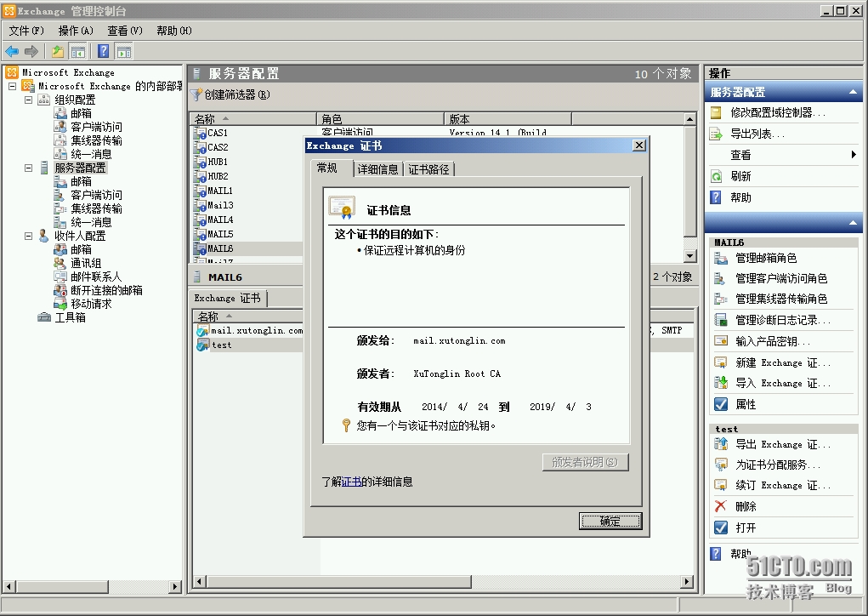
Task: Click the blue Help question mark toolbar icon
Action: 104,52
